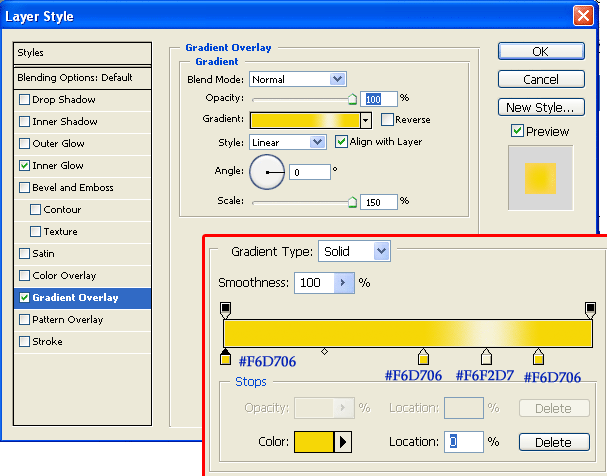Viewport: 607px width, 476px height.
Task: Click the angle dial control
Action: coord(267,173)
